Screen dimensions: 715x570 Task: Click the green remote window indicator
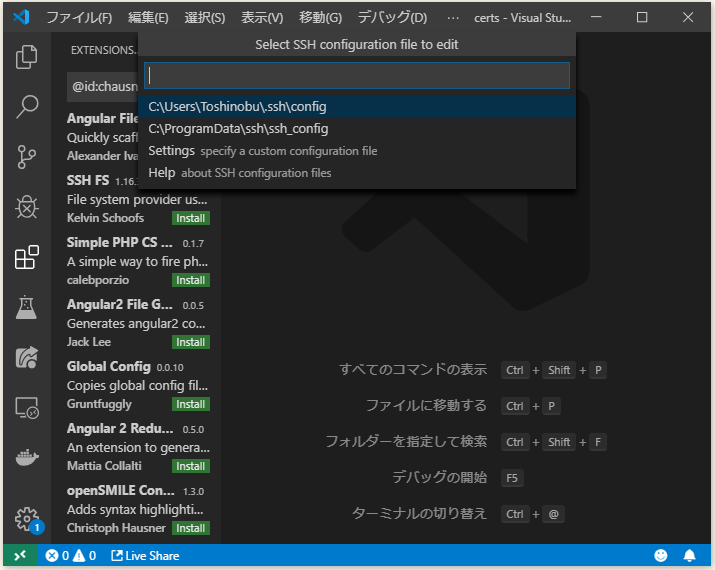coord(20,555)
